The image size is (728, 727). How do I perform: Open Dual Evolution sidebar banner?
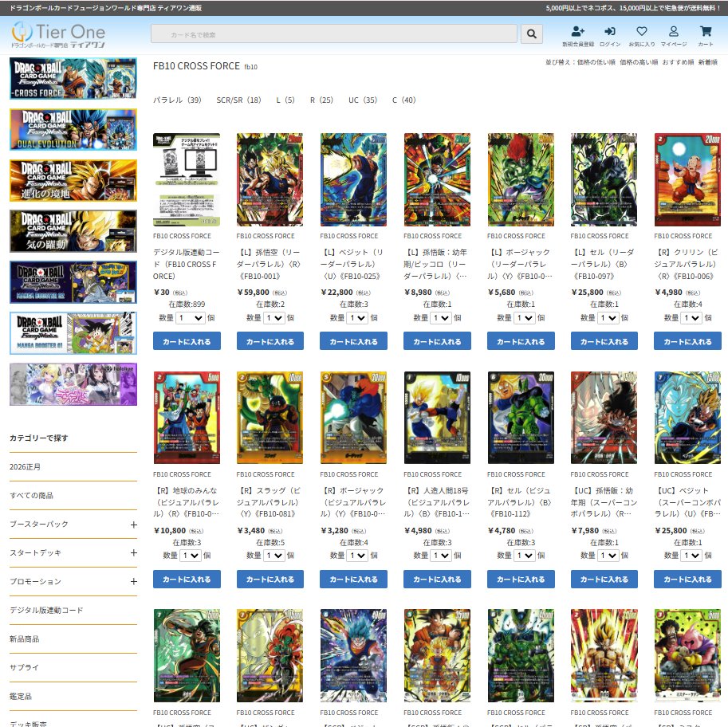73,129
